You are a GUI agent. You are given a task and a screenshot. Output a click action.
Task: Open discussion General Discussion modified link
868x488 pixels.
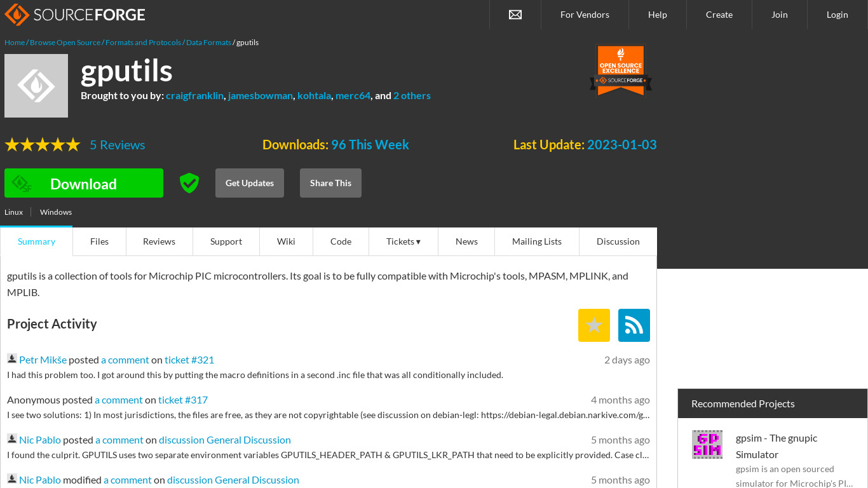coord(233,480)
